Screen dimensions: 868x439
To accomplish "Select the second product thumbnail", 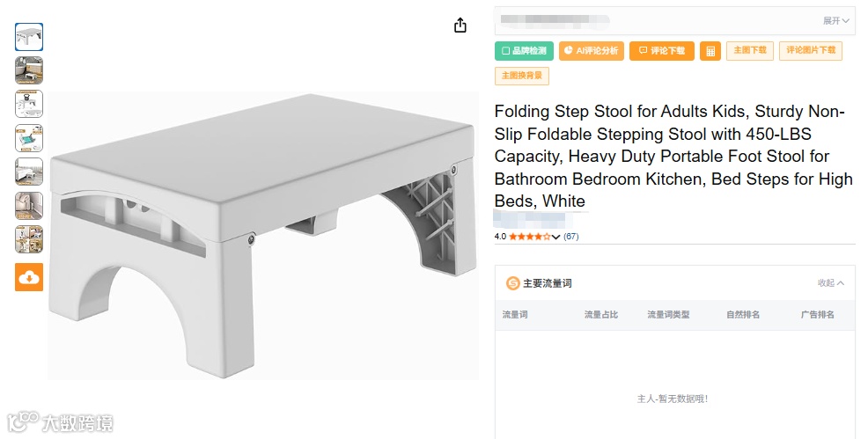I will 29,70.
